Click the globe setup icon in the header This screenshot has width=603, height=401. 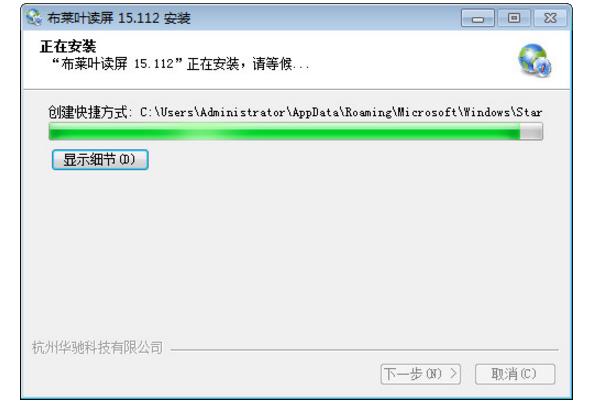click(535, 60)
